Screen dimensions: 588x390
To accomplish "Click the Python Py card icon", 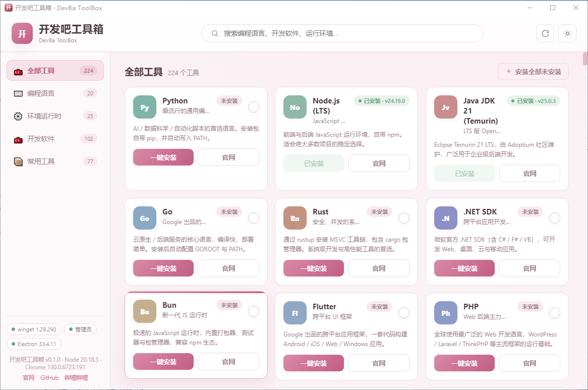I will point(144,107).
